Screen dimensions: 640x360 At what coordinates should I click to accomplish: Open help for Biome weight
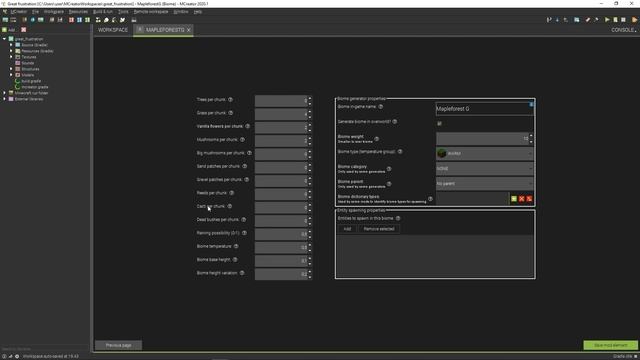tap(377, 139)
